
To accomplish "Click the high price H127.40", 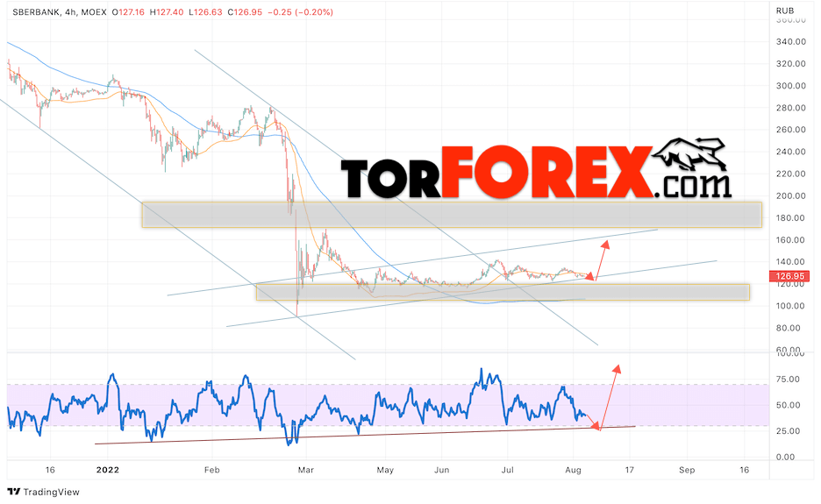I will (x=167, y=11).
